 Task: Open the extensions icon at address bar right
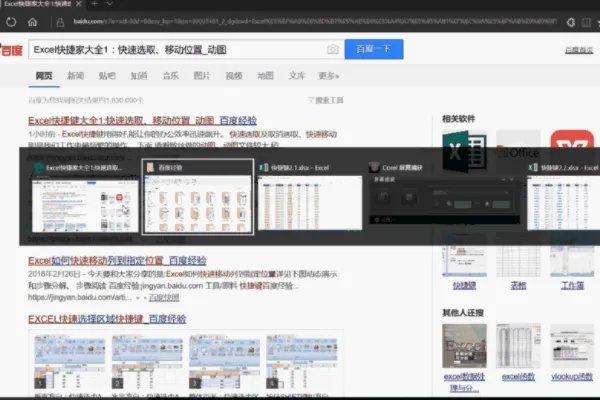coord(571,22)
